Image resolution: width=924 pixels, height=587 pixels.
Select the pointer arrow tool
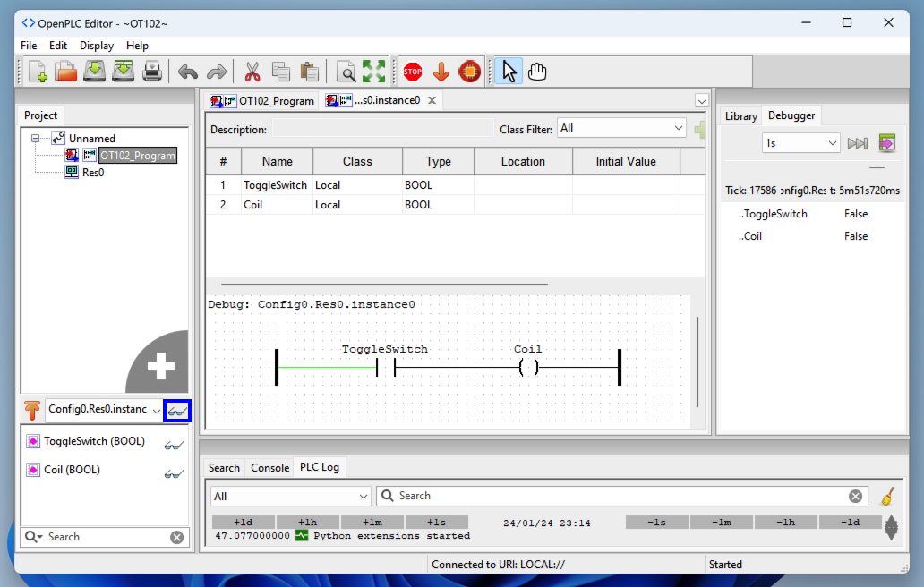pyautogui.click(x=509, y=72)
